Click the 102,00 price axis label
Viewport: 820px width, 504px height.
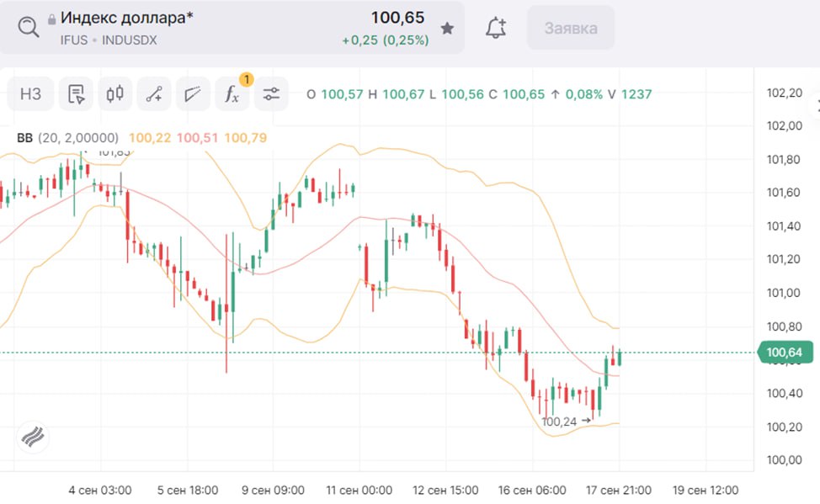pyautogui.click(x=784, y=126)
